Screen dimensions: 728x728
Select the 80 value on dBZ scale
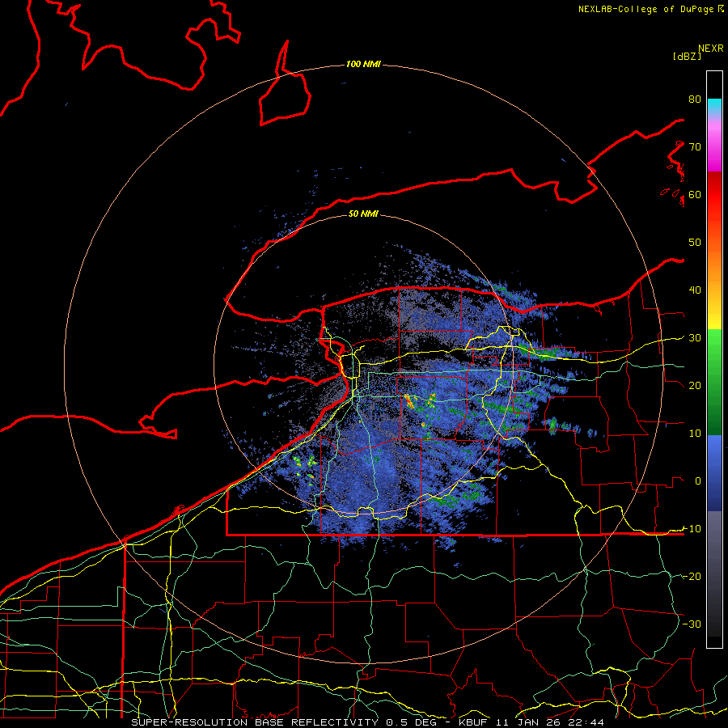click(695, 99)
